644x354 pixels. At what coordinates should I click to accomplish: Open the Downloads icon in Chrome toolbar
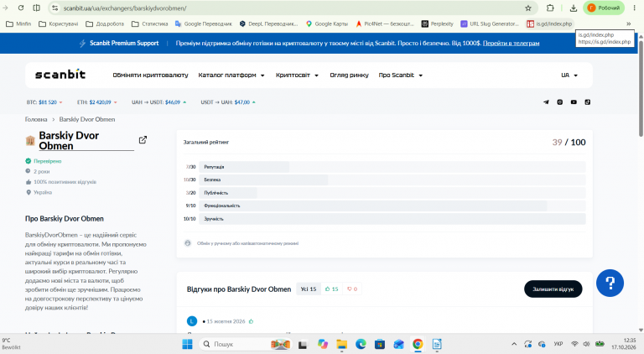574,8
